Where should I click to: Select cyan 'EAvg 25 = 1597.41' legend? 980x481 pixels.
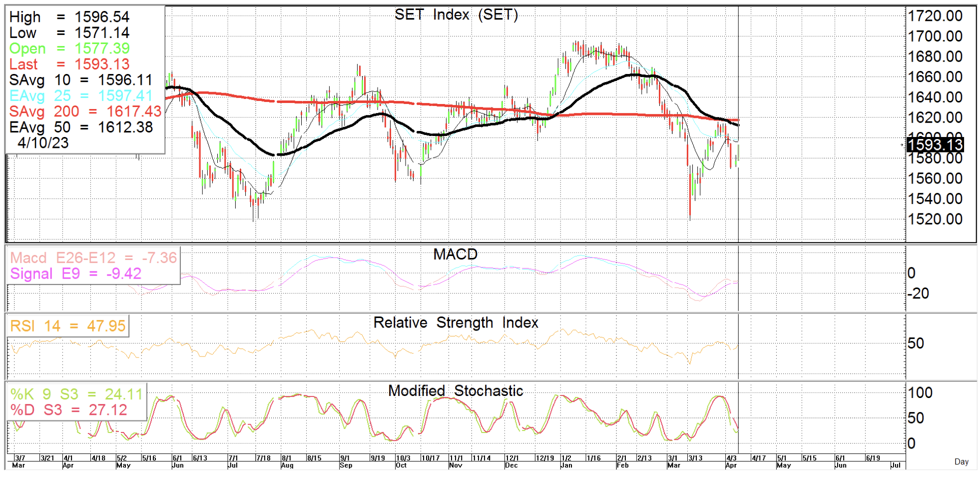[81, 95]
